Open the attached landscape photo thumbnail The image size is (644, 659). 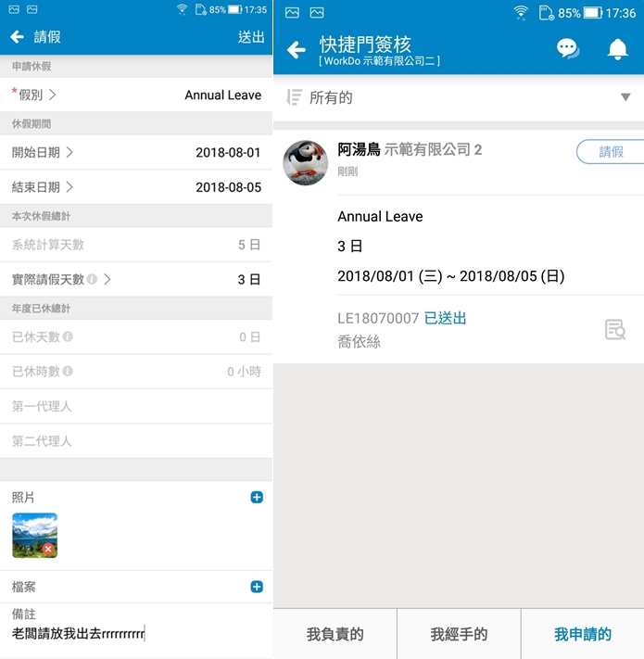pyautogui.click(x=34, y=535)
